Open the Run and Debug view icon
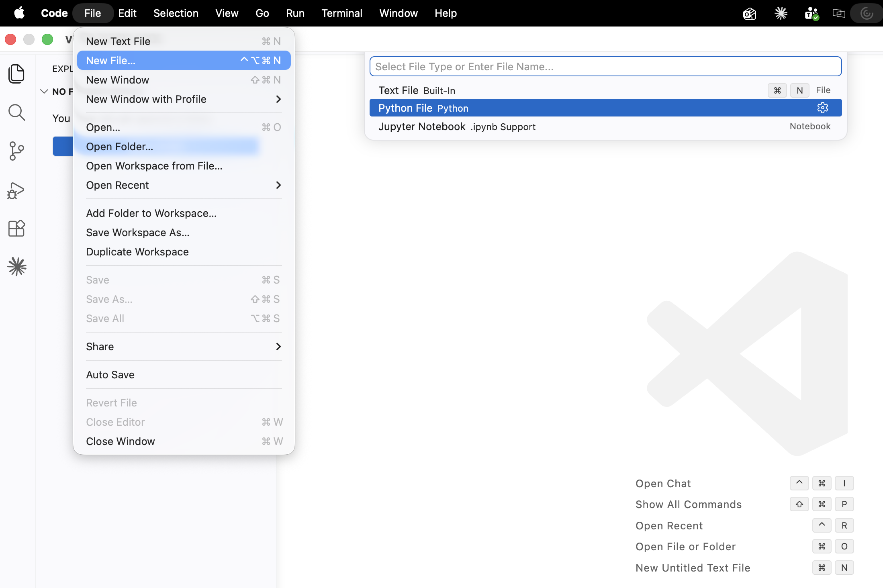The width and height of the screenshot is (883, 588). (16, 190)
